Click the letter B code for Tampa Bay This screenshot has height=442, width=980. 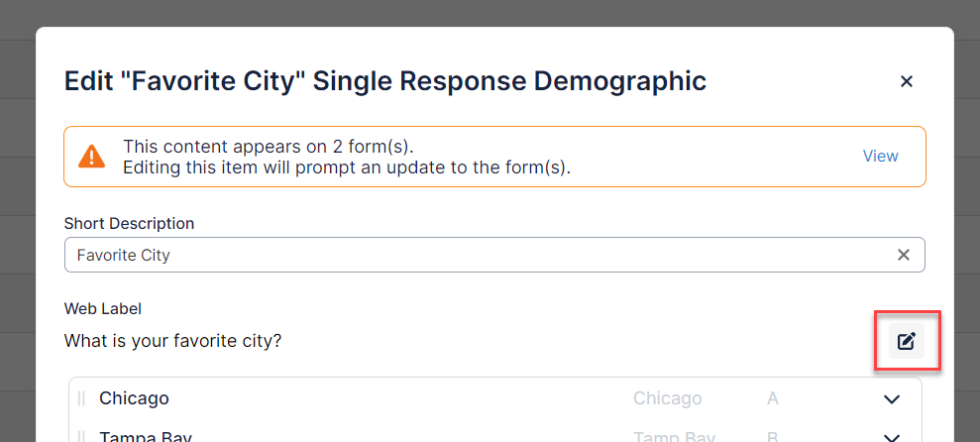[x=773, y=437]
